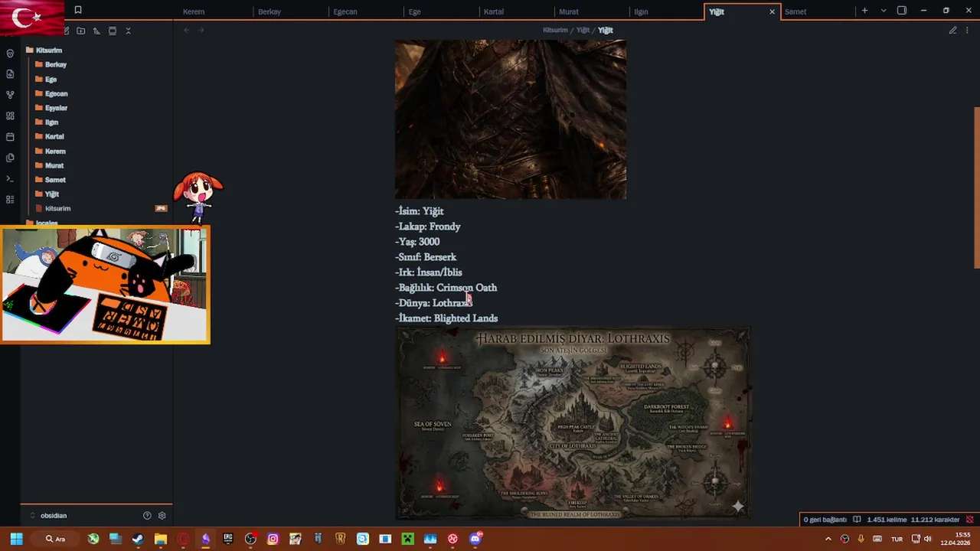
Task: Click the Lothraxis map image
Action: (x=573, y=423)
